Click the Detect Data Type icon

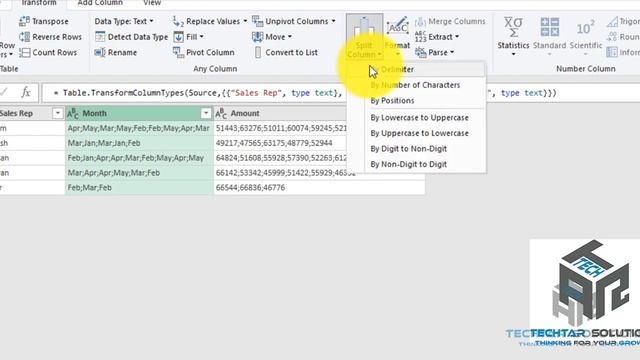click(x=100, y=37)
